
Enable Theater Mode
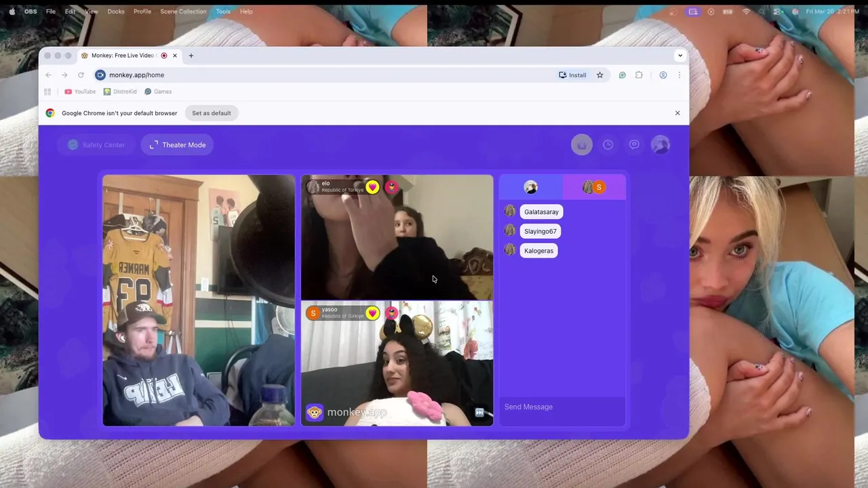point(178,144)
